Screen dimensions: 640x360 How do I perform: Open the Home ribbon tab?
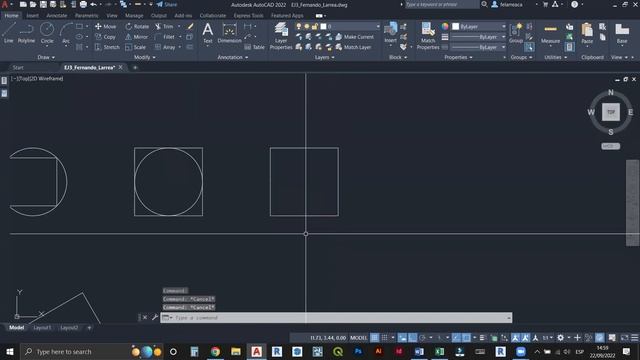11,16
